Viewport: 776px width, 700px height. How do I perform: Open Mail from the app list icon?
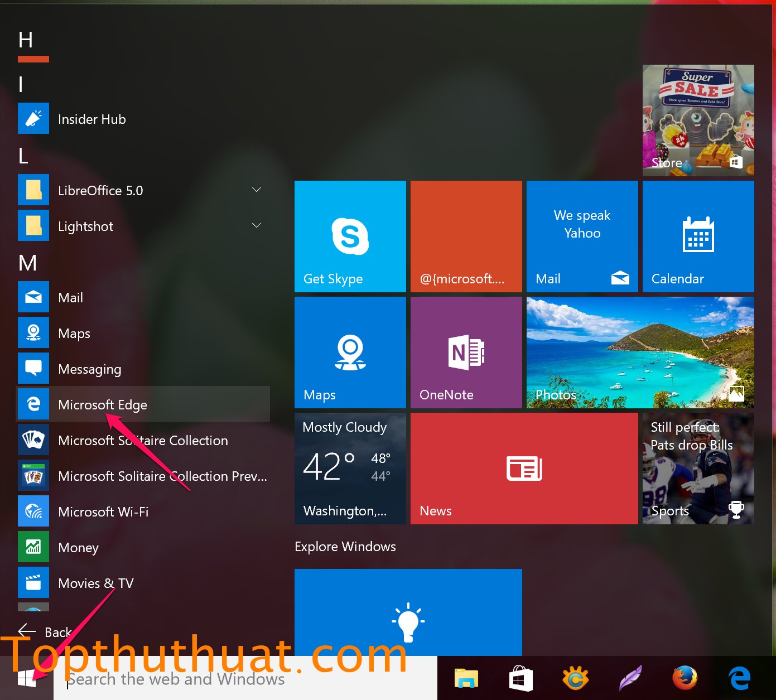(x=33, y=297)
